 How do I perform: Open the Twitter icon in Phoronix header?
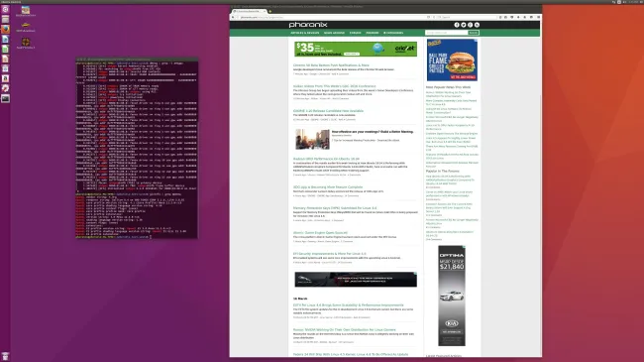click(x=464, y=25)
